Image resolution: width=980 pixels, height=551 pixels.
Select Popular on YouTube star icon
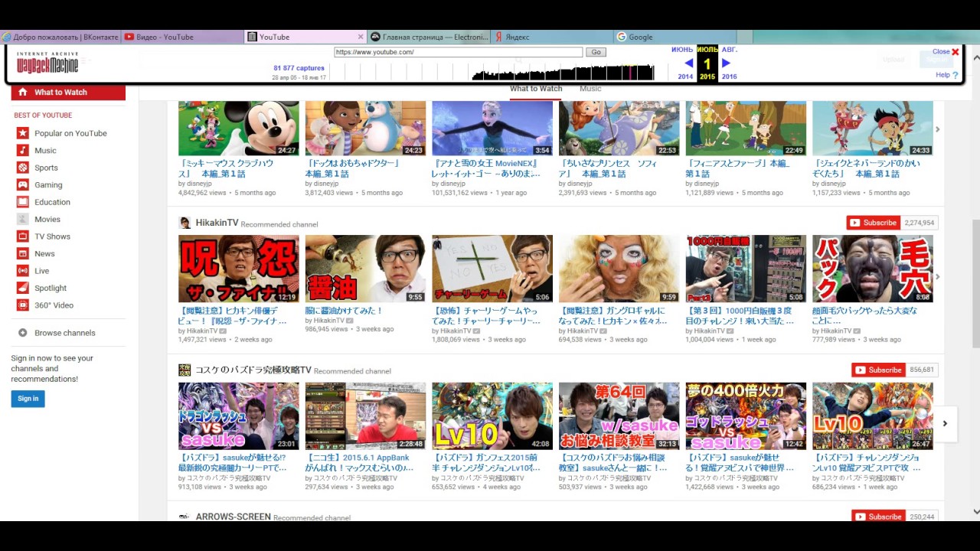(23, 133)
